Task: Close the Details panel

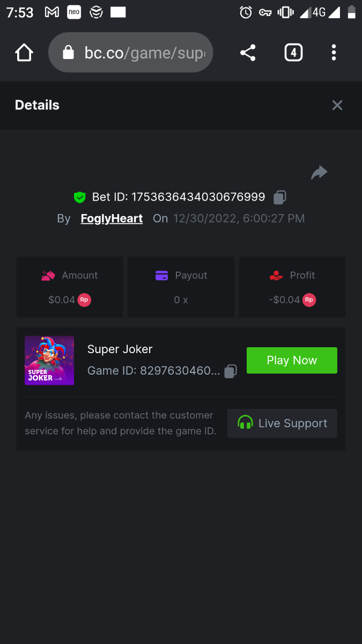Action: pyautogui.click(x=337, y=105)
